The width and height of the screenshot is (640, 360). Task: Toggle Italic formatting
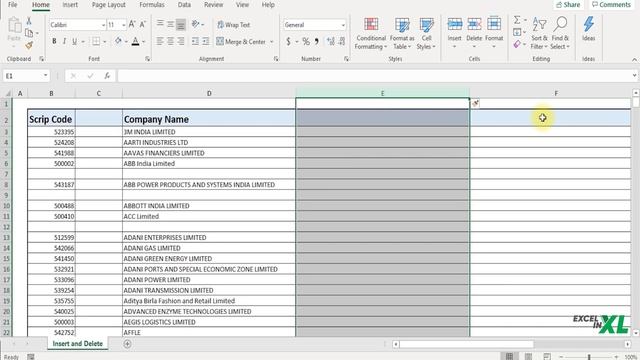64,41
